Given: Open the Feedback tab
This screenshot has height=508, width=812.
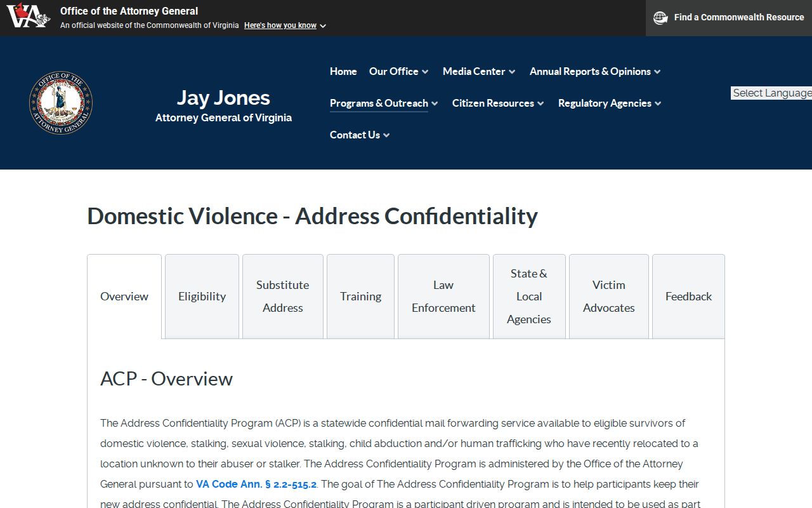Looking at the screenshot, I should point(688,297).
